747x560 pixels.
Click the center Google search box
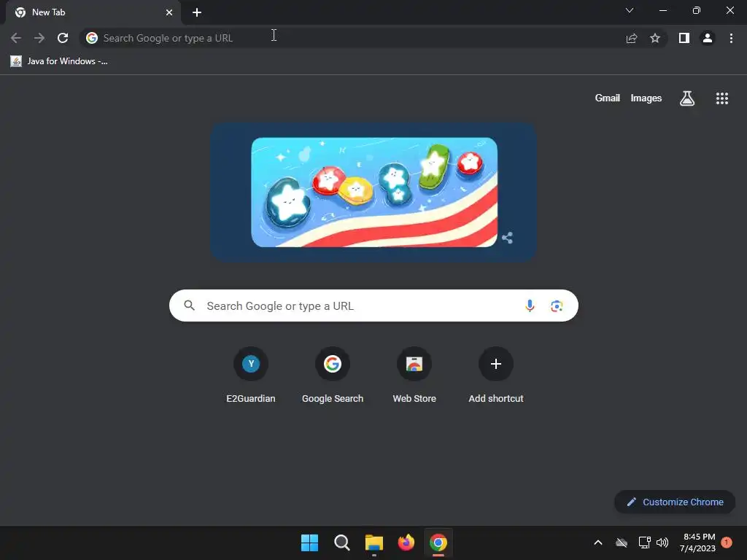pos(373,306)
